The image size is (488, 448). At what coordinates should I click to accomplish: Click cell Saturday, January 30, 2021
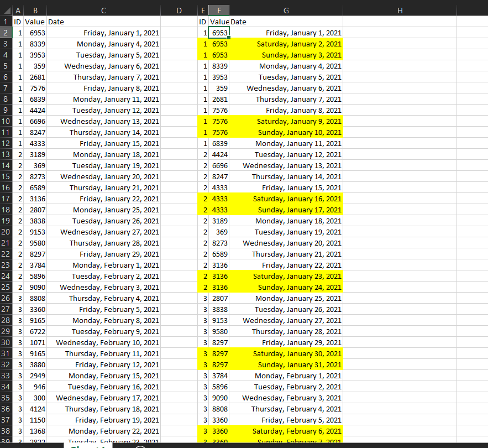coord(286,353)
